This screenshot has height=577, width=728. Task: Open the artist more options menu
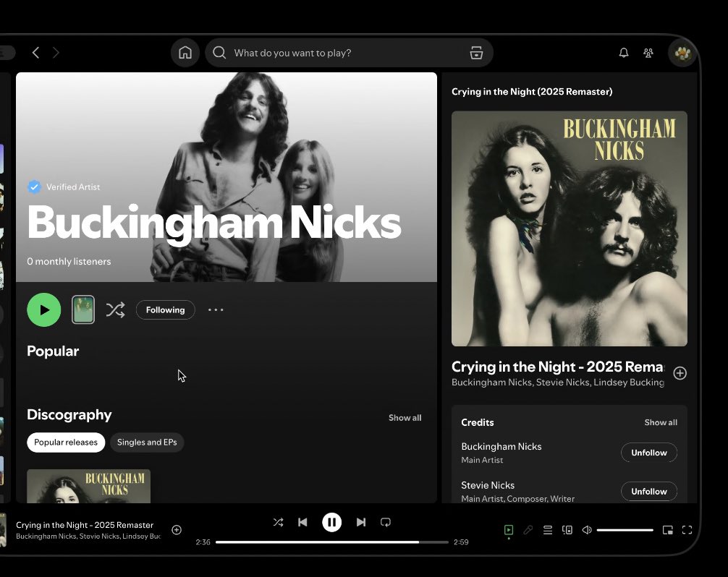click(x=216, y=310)
